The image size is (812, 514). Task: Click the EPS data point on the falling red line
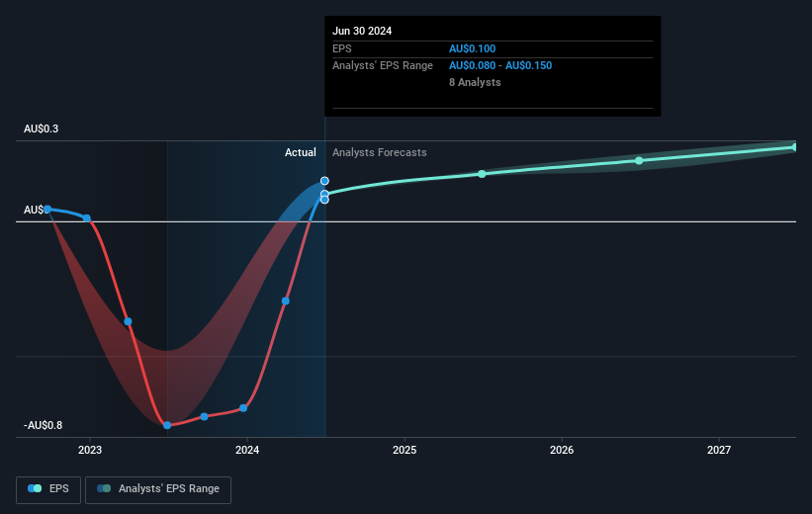(x=128, y=321)
